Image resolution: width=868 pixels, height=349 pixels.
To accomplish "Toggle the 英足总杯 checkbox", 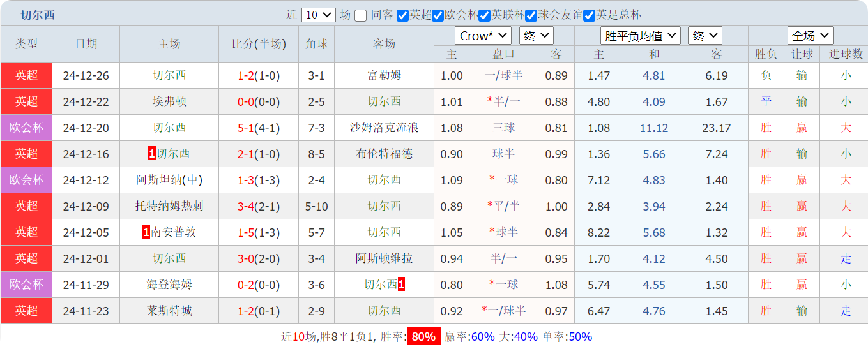I will (589, 15).
